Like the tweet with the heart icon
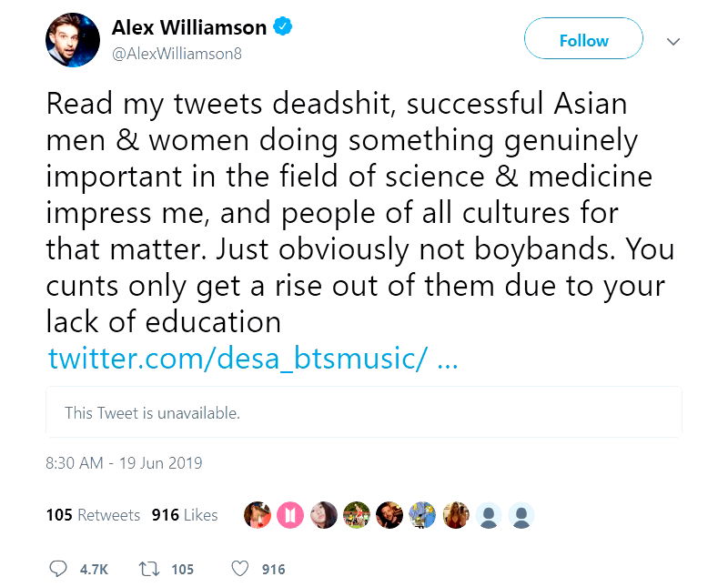Viewport: 728px width, 587px height. pos(240,569)
